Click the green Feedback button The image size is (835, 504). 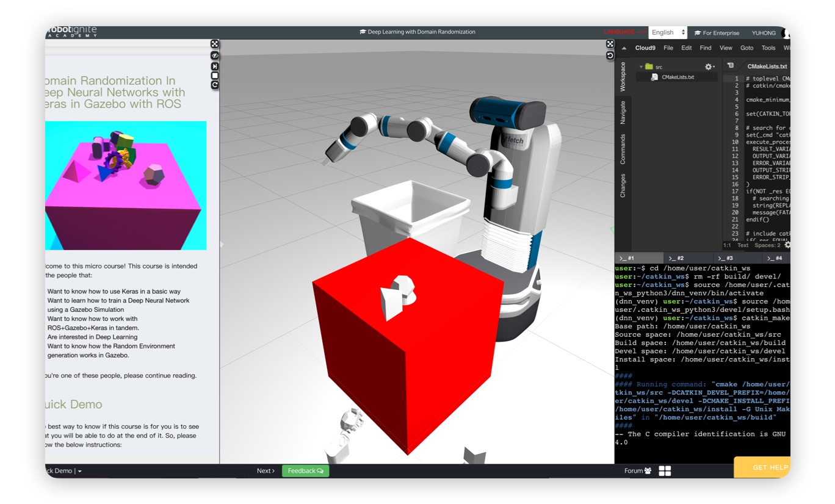(x=305, y=471)
